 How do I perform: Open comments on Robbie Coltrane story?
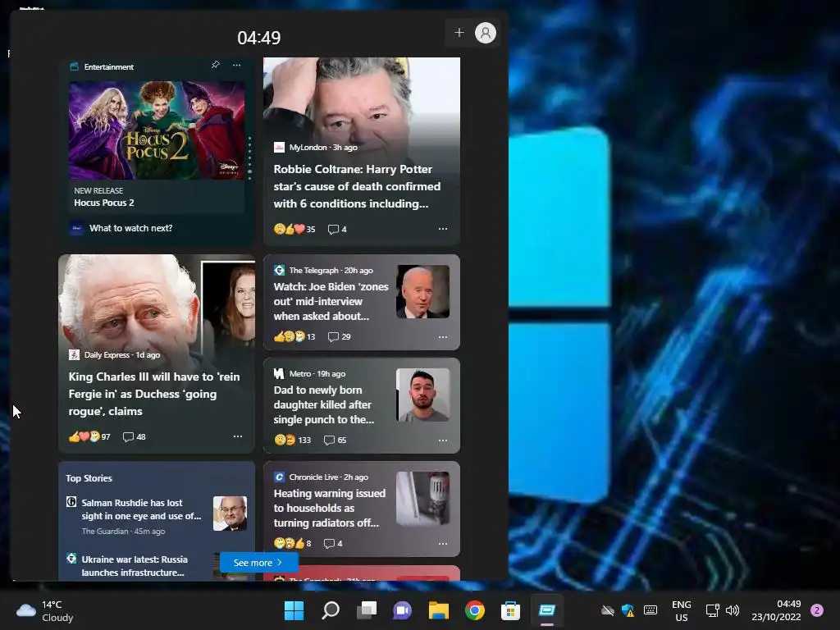pyautogui.click(x=337, y=230)
